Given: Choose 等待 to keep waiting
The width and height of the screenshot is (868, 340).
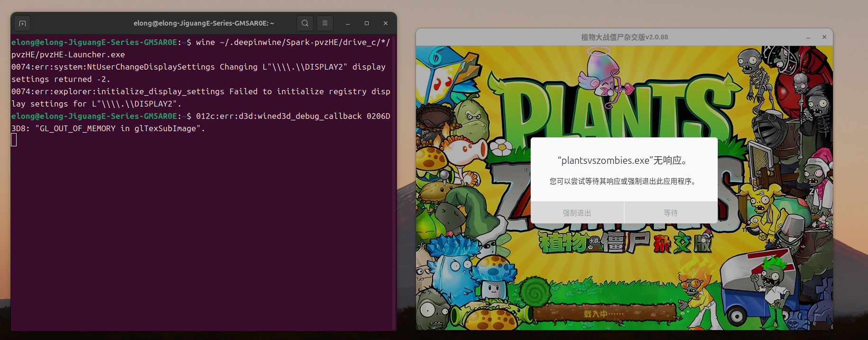Looking at the screenshot, I should tap(671, 213).
